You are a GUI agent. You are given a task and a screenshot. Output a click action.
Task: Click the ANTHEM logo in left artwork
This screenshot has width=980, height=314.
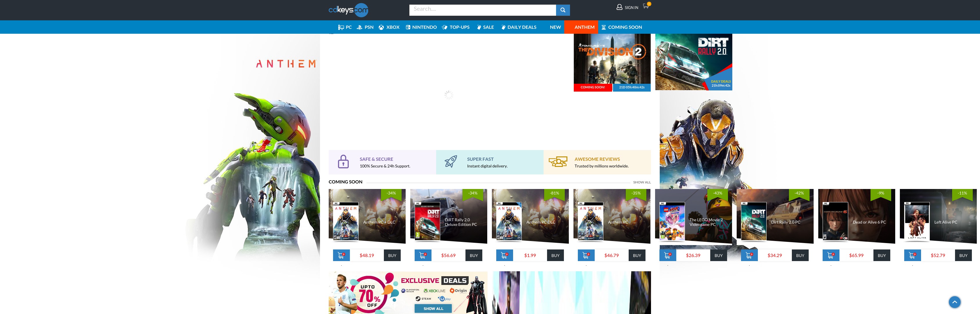pyautogui.click(x=286, y=64)
